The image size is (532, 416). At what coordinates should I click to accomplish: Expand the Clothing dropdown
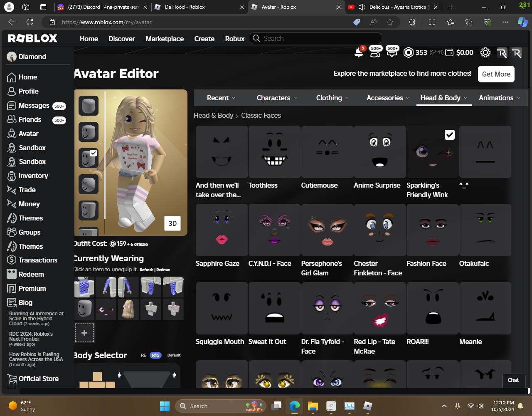point(332,98)
